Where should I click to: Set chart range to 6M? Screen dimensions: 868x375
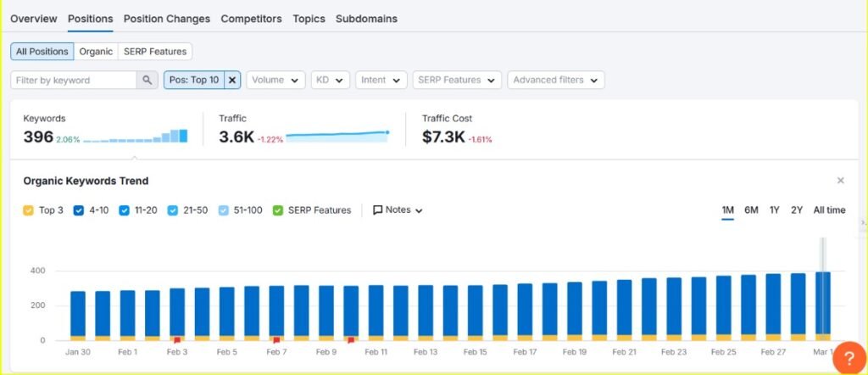coord(751,210)
